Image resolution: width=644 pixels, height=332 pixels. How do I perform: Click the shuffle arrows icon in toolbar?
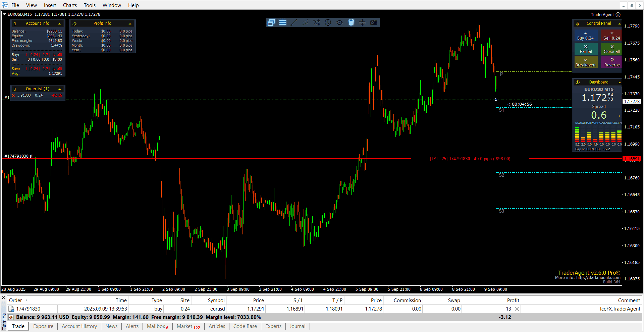click(316, 22)
